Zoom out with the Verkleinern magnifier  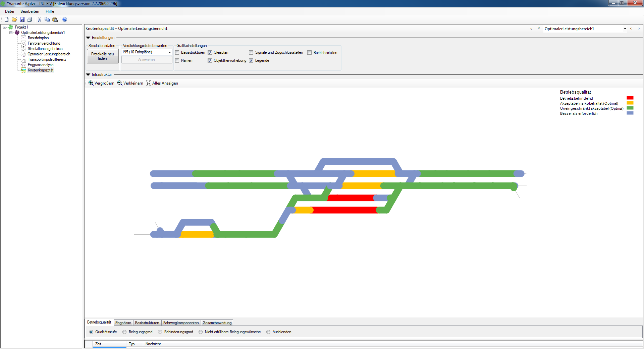(120, 83)
